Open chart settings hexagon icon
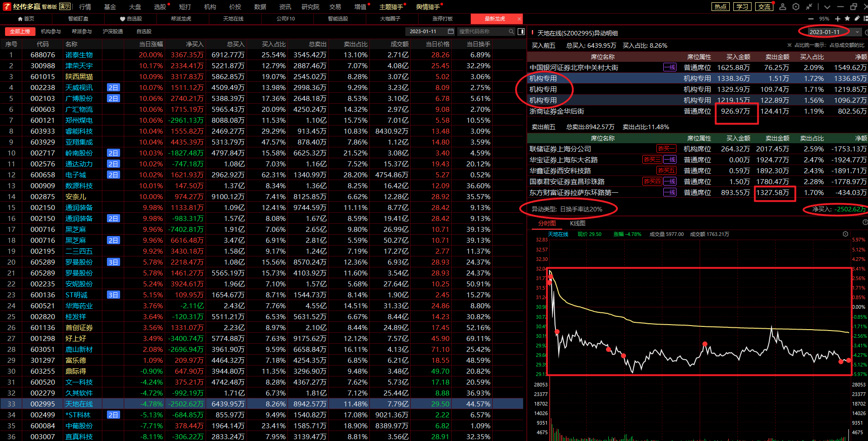 (845, 234)
